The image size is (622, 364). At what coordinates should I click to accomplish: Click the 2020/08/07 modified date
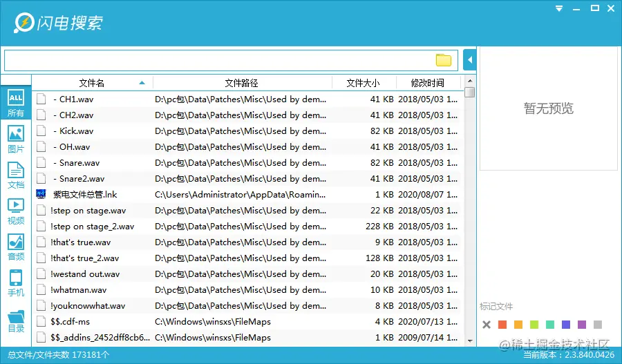428,195
